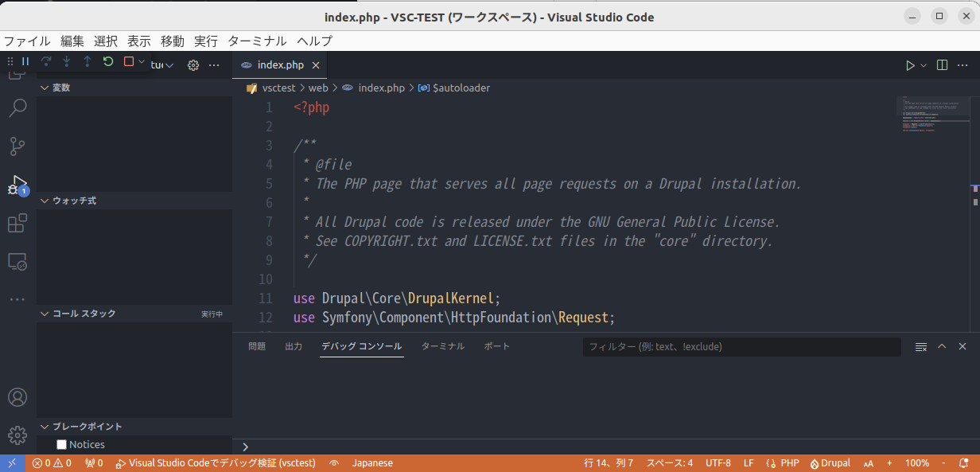Image resolution: width=980 pixels, height=472 pixels.
Task: Pause the debug session
Action: click(x=25, y=61)
